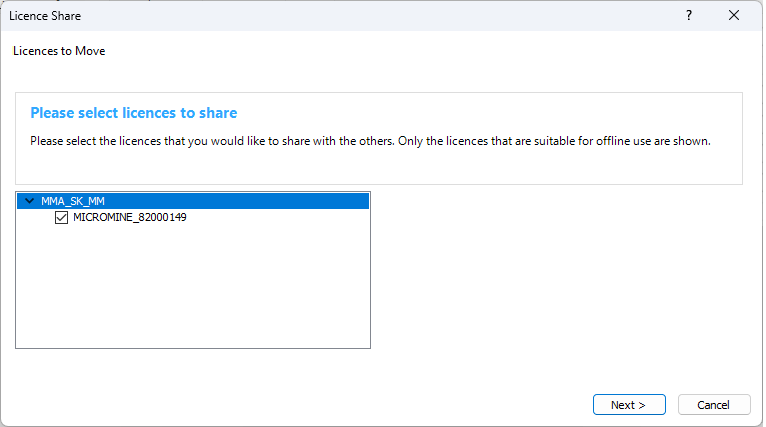Viewport: 766px width, 427px height.
Task: Open help with the question mark icon
Action: pos(689,16)
